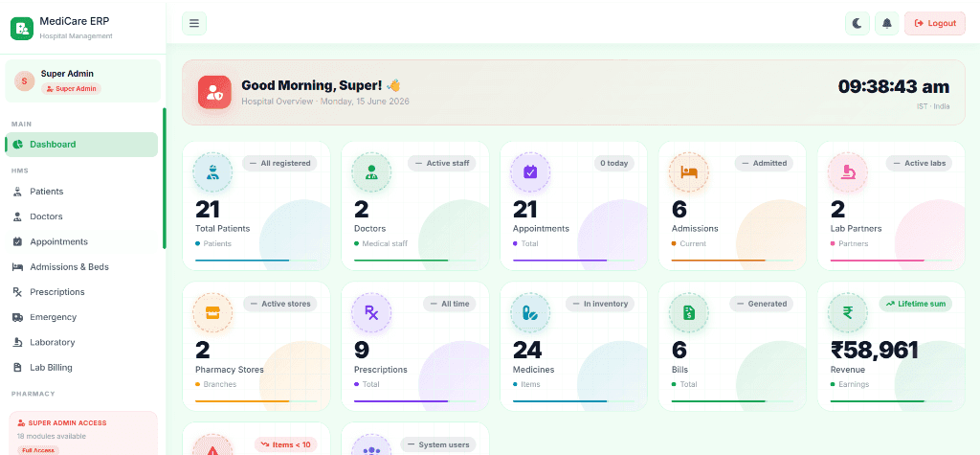This screenshot has height=455, width=980.
Task: Open Patients in the sidebar
Action: (x=81, y=192)
